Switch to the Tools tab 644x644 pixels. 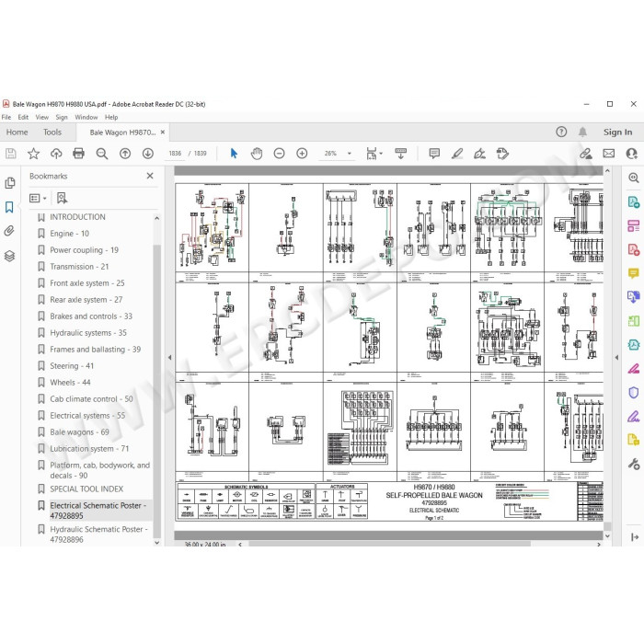52,132
